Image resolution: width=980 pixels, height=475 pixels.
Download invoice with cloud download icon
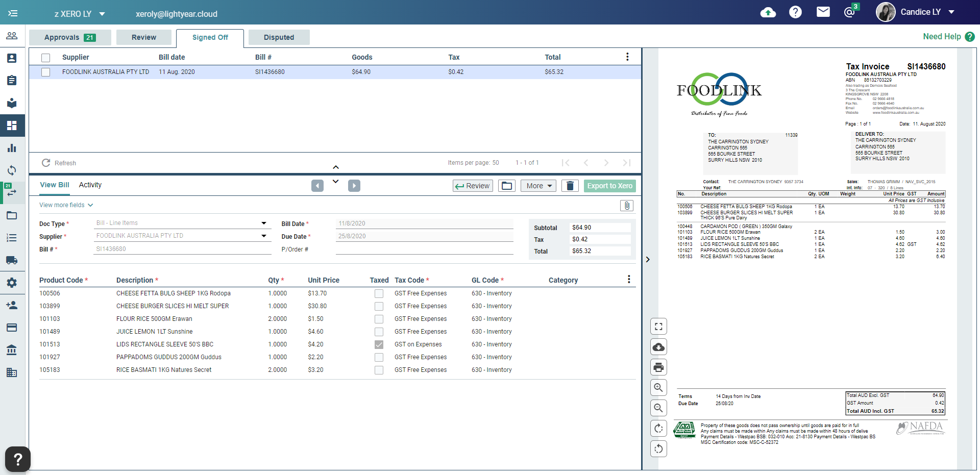point(658,347)
